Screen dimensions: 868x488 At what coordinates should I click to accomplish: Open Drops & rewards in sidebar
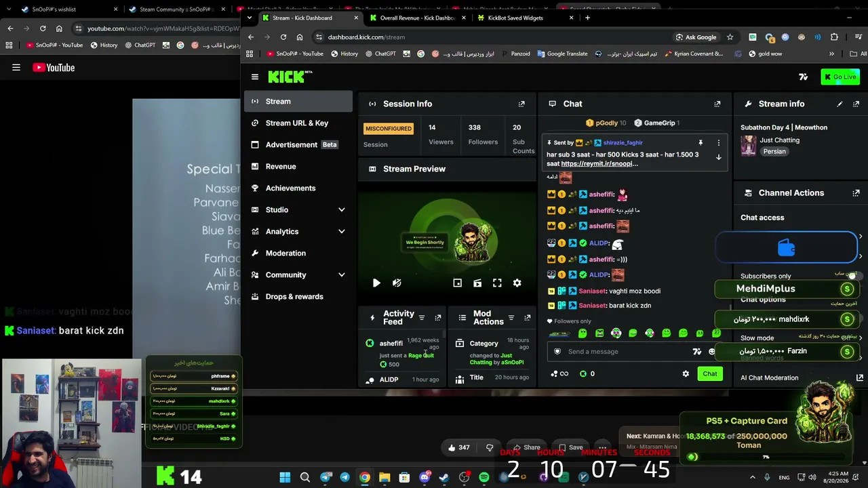tap(298, 297)
